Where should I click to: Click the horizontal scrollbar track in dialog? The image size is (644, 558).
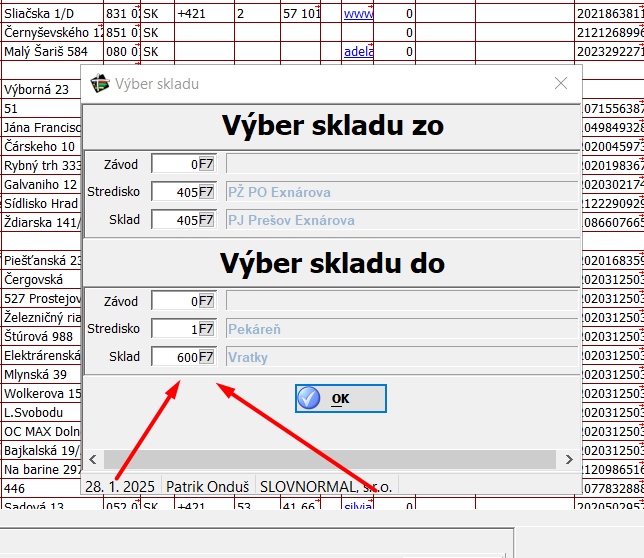click(x=330, y=459)
